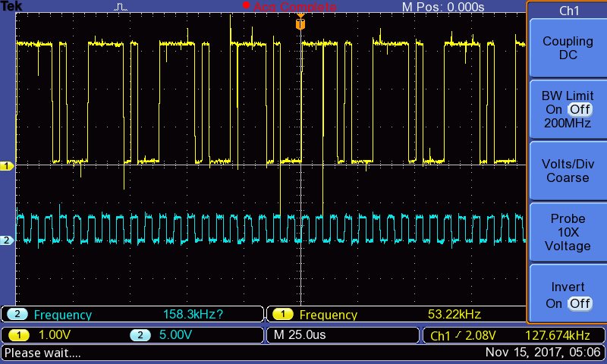607x364 pixels.
Task: Change the Probe 10X Voltage option
Action: [x=568, y=232]
